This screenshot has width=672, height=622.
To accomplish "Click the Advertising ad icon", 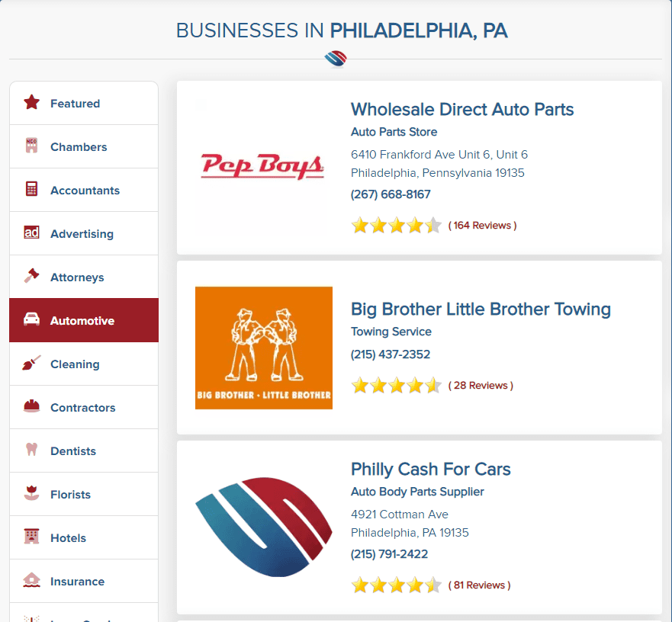I will point(31,232).
